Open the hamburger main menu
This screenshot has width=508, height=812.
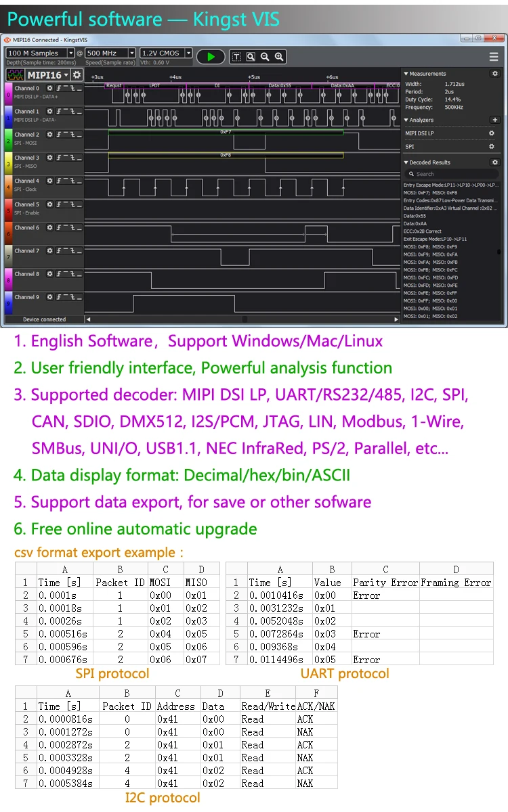click(494, 57)
